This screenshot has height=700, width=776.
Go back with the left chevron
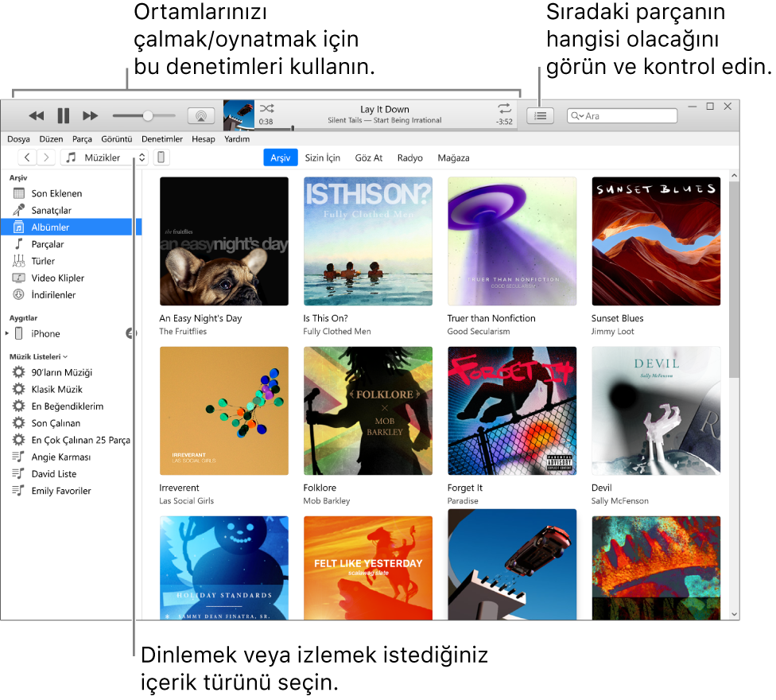27,157
